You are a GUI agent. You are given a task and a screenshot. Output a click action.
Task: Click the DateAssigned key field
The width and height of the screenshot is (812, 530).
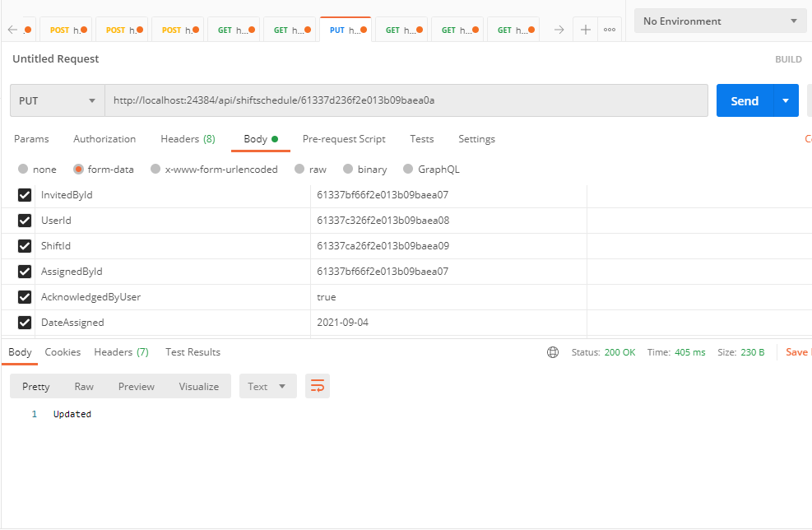(x=173, y=323)
